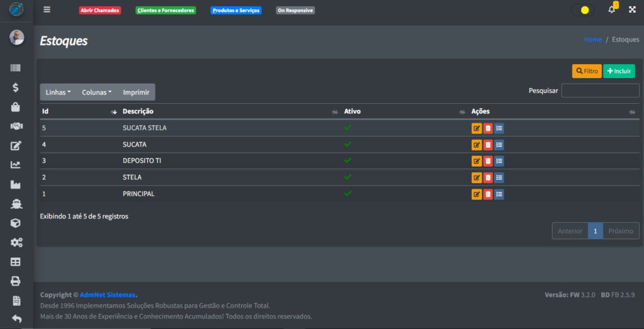Viewport: 644px width, 329px height.
Task: Follow the Home breadcrumb link
Action: (x=592, y=40)
